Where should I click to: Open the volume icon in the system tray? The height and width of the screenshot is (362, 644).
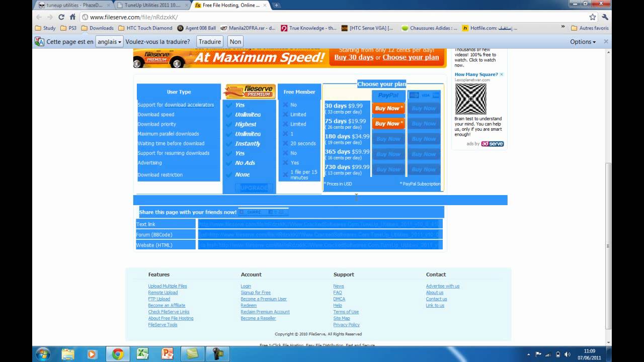pos(567,354)
